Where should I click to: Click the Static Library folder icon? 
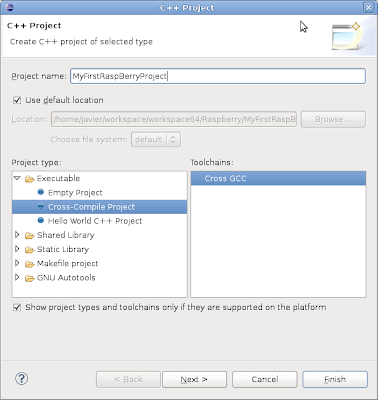(30, 250)
